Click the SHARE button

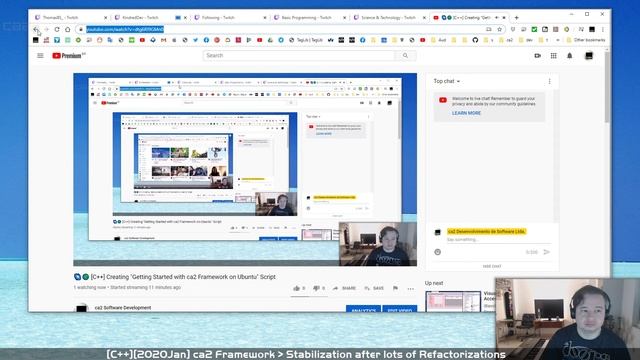pos(344,288)
